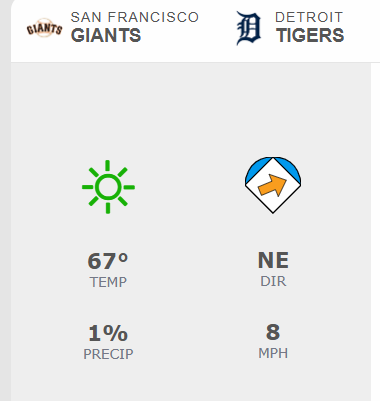Click the 8 wind speed value
This screenshot has width=380, height=401.
(x=273, y=332)
